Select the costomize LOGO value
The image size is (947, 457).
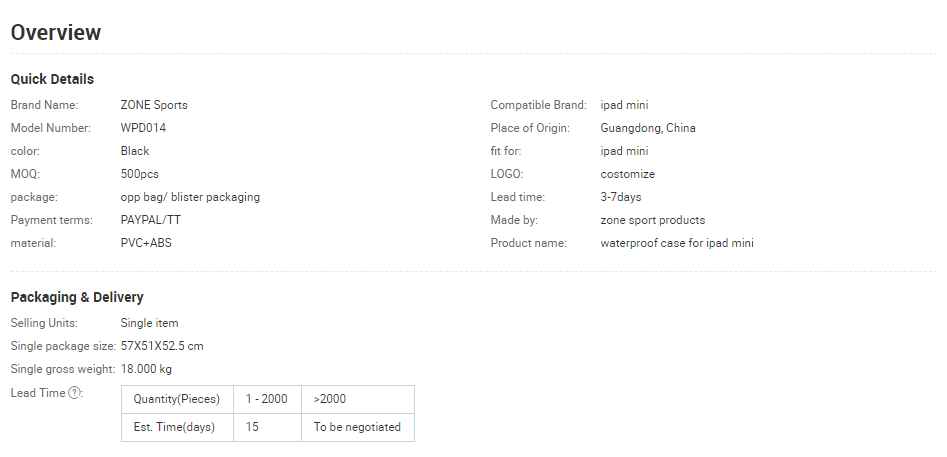pyautogui.click(x=627, y=174)
